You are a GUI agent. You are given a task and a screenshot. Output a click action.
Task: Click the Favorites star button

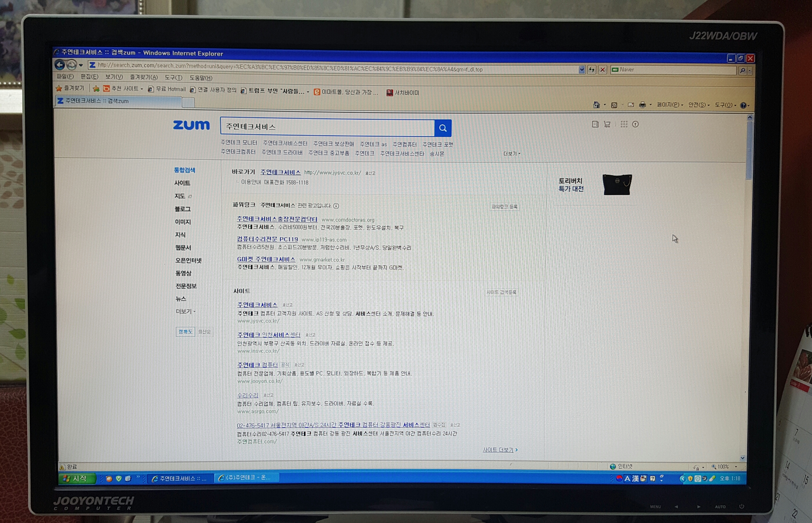(70, 88)
